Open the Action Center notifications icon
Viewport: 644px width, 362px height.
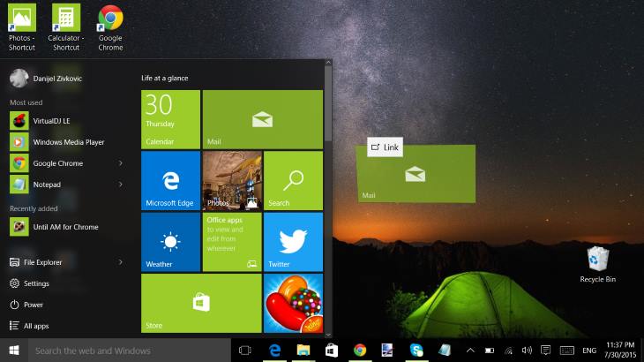click(545, 351)
